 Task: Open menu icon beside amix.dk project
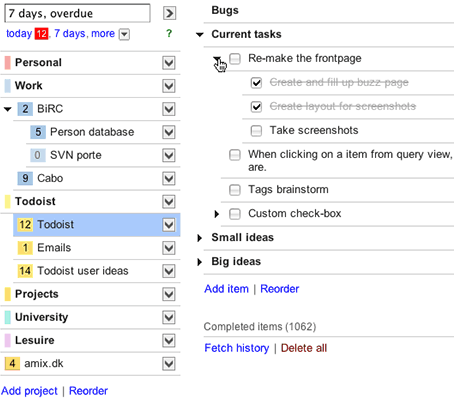169,364
